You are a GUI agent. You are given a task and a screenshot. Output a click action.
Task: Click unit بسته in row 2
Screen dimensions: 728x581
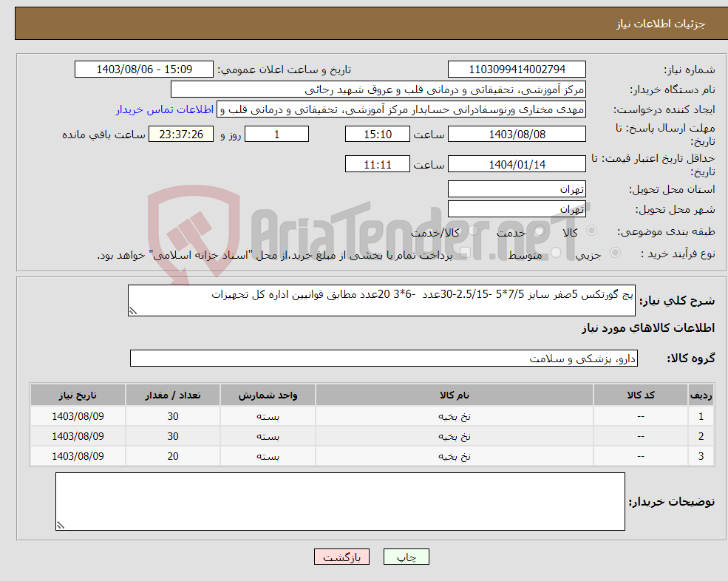pos(268,436)
